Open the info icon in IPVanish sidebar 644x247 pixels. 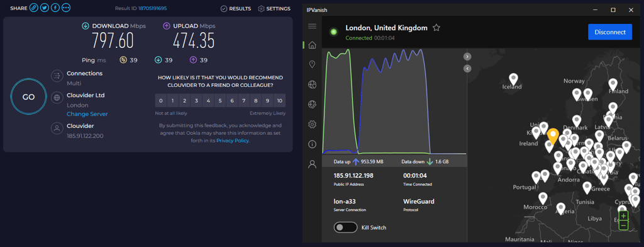point(312,144)
